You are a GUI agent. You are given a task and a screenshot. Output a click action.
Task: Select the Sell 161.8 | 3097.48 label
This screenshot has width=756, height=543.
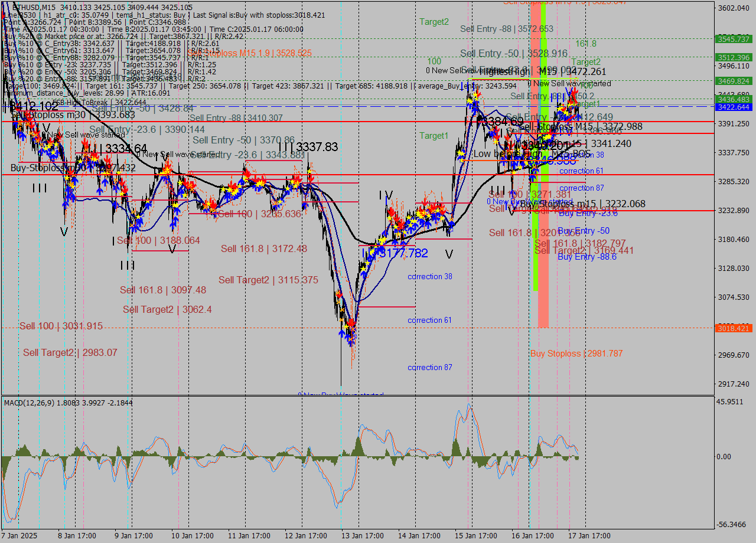163,290
